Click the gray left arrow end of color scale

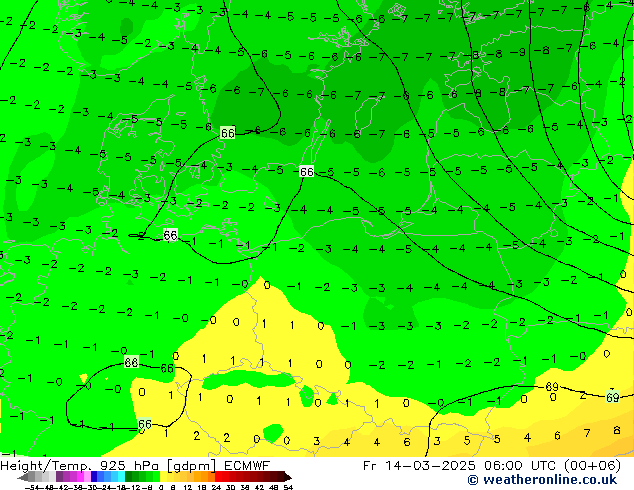pyautogui.click(x=23, y=477)
